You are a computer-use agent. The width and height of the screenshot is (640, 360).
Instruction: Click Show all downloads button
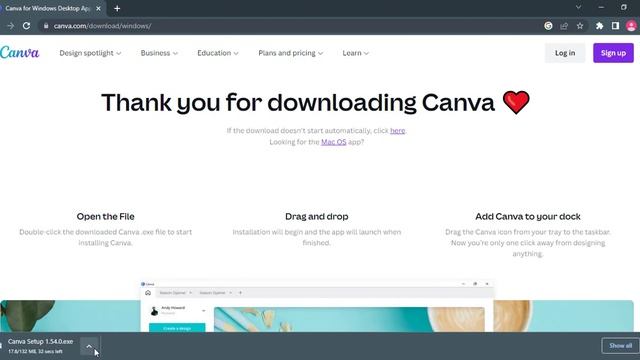pyautogui.click(x=620, y=346)
